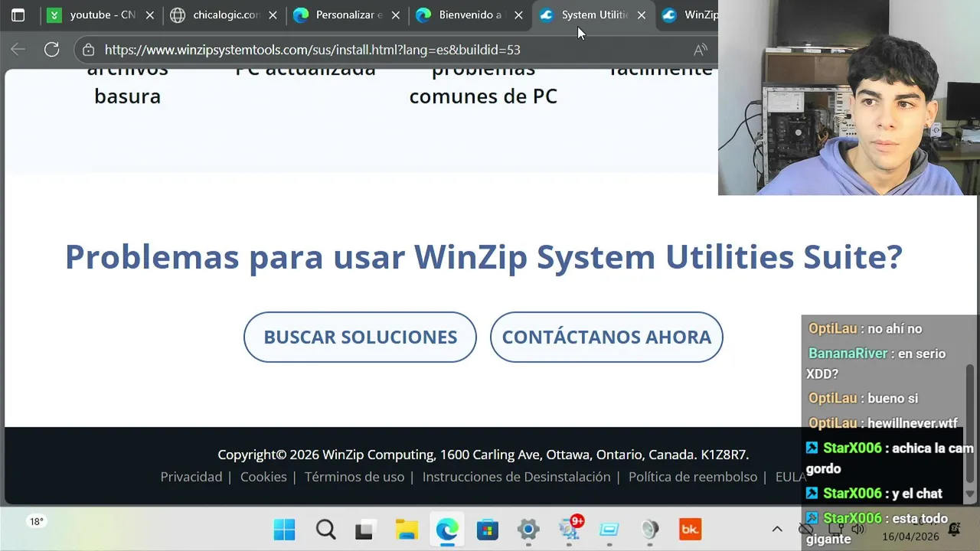Open Microsoft Store from taskbar

click(488, 530)
